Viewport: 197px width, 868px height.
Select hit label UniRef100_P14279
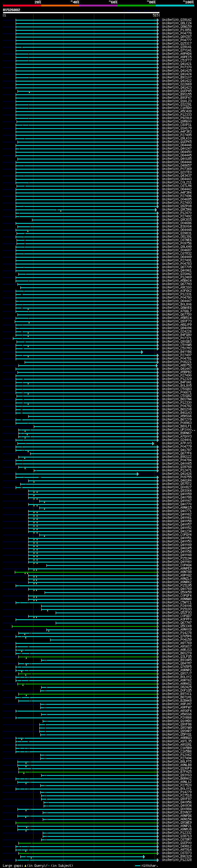[x=176, y=792]
